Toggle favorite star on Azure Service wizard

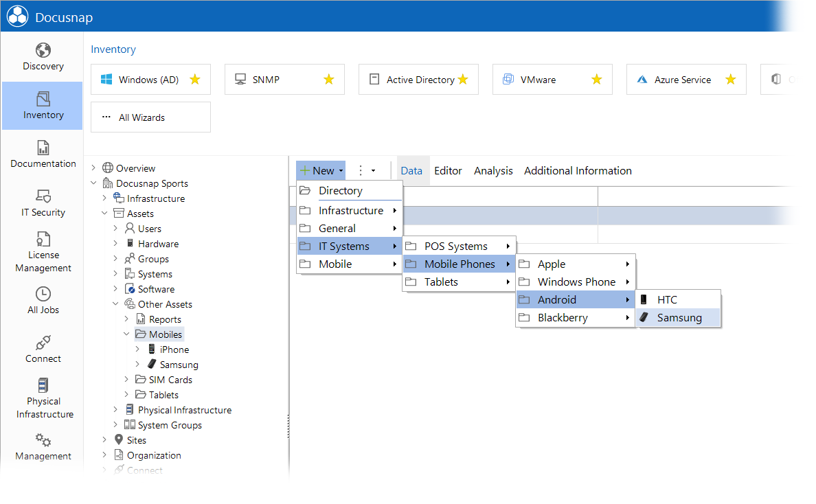(x=731, y=79)
